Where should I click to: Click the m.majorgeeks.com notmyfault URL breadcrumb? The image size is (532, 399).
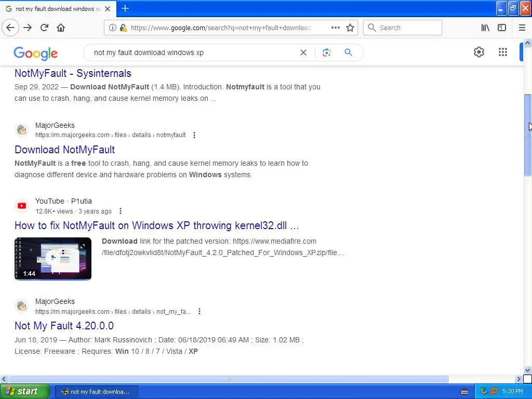[110, 135]
